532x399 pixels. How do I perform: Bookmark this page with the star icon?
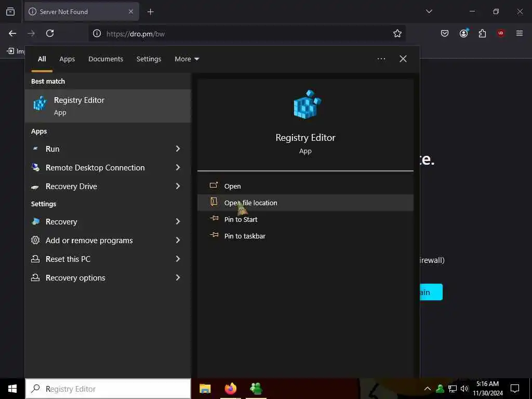[397, 33]
